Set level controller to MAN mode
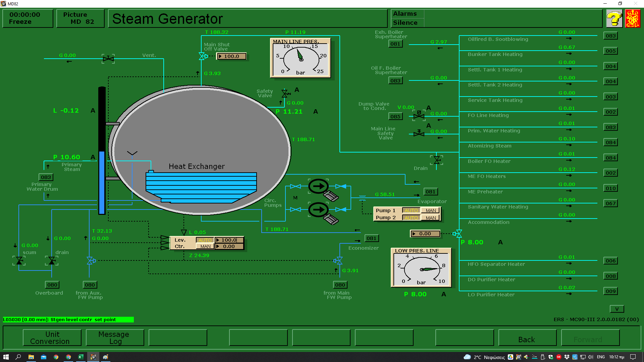 tap(205, 246)
